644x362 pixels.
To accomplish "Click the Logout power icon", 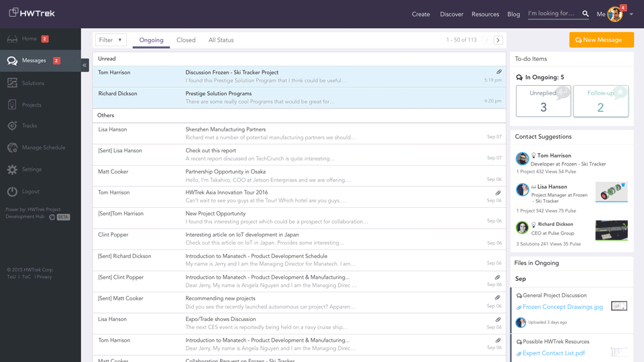I will pos(12,192).
